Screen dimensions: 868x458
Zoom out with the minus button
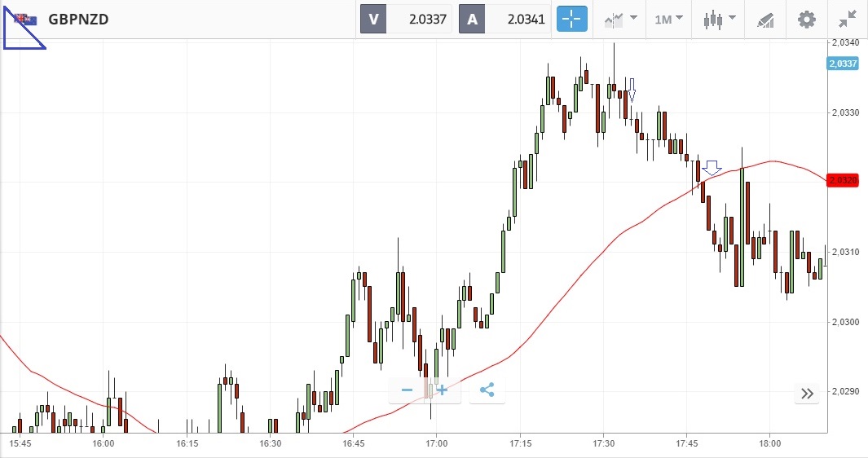click(407, 390)
